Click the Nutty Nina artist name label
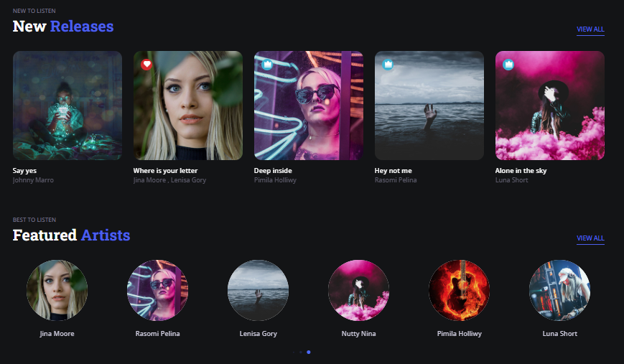Image resolution: width=624 pixels, height=364 pixels. click(358, 334)
